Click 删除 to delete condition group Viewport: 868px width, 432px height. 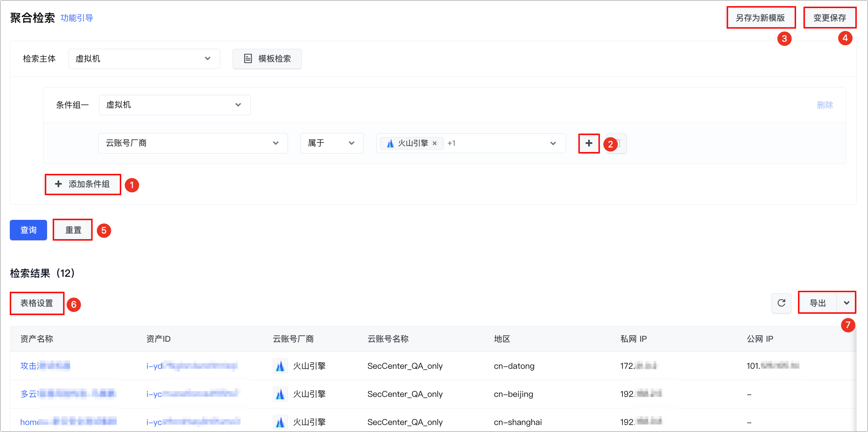point(825,105)
